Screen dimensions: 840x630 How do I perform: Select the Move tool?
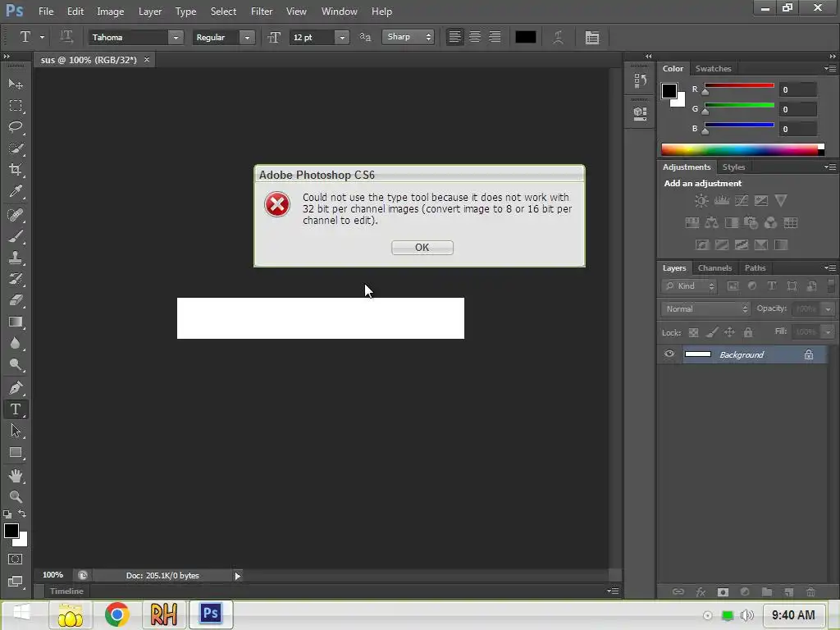click(x=16, y=84)
